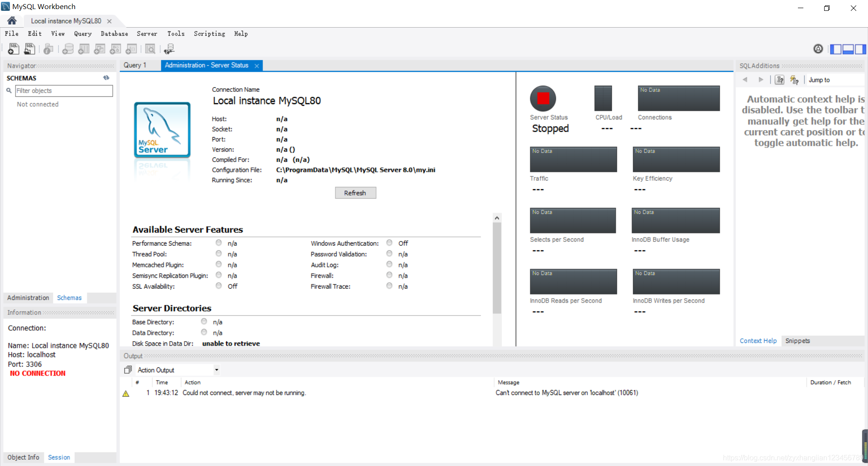868x466 pixels.
Task: Click the warning icon in output row 1
Action: [x=126, y=394]
